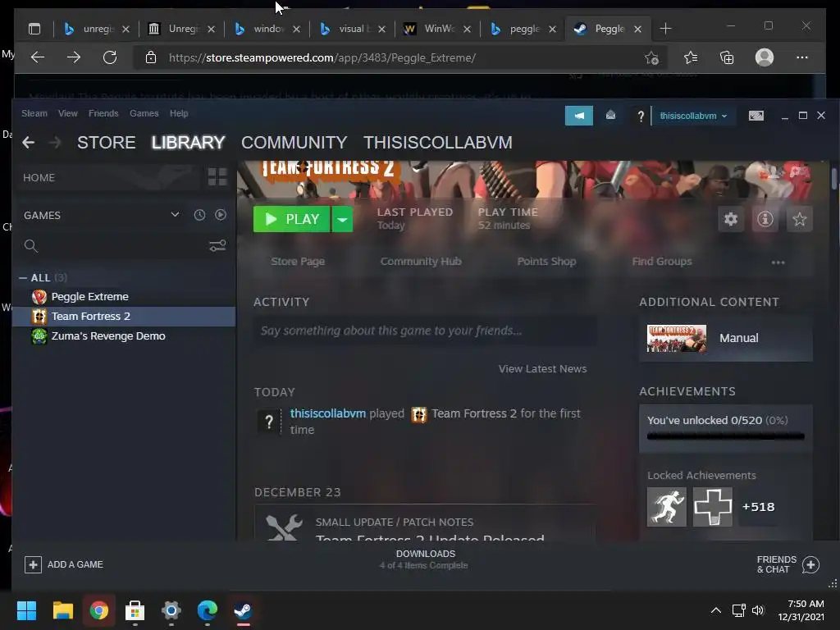Show +518 more locked achievements

(x=758, y=507)
